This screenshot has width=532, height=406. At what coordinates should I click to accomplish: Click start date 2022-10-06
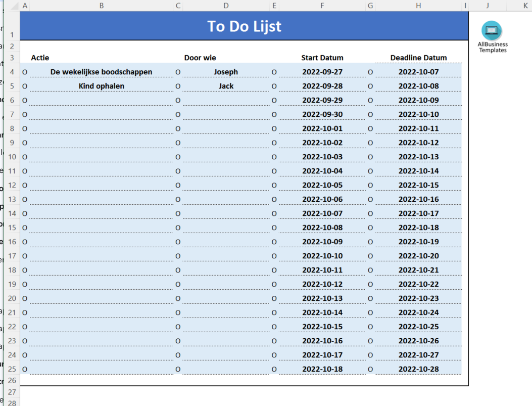click(x=322, y=199)
